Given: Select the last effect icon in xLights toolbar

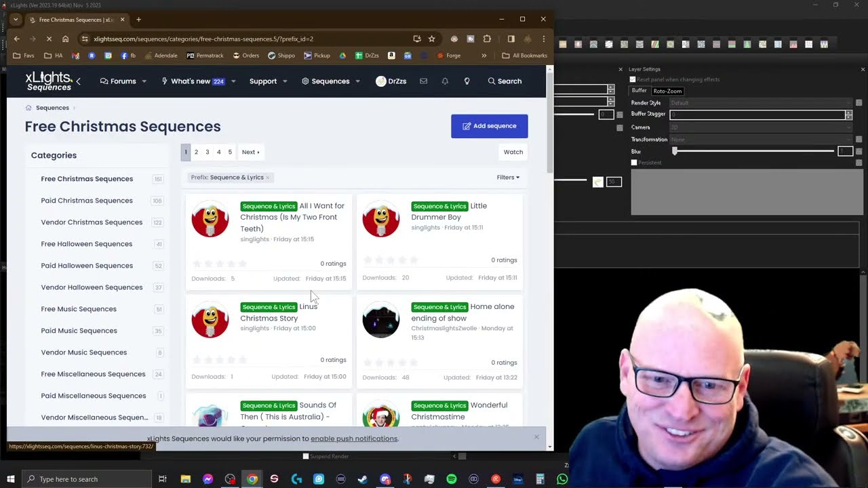Looking at the screenshot, I should tap(824, 44).
